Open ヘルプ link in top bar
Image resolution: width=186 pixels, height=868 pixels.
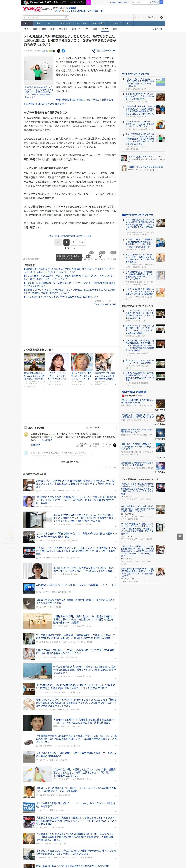(127, 2)
